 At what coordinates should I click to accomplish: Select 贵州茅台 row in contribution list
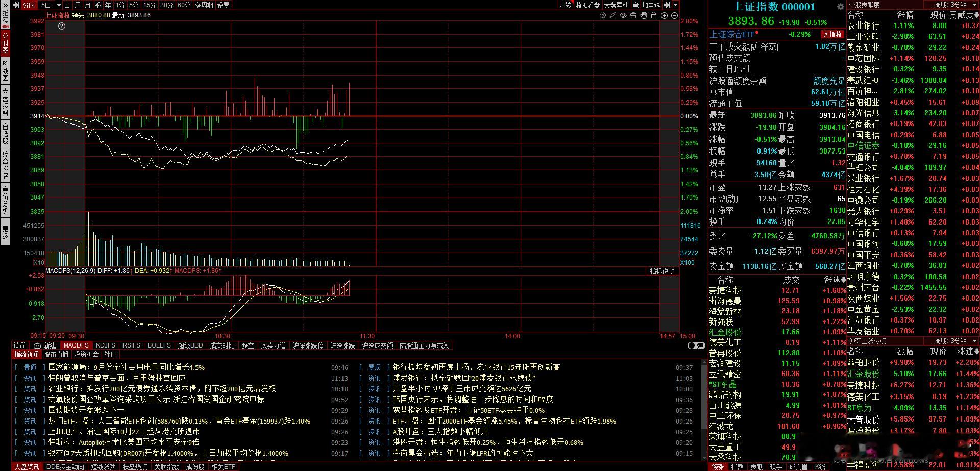pos(913,287)
